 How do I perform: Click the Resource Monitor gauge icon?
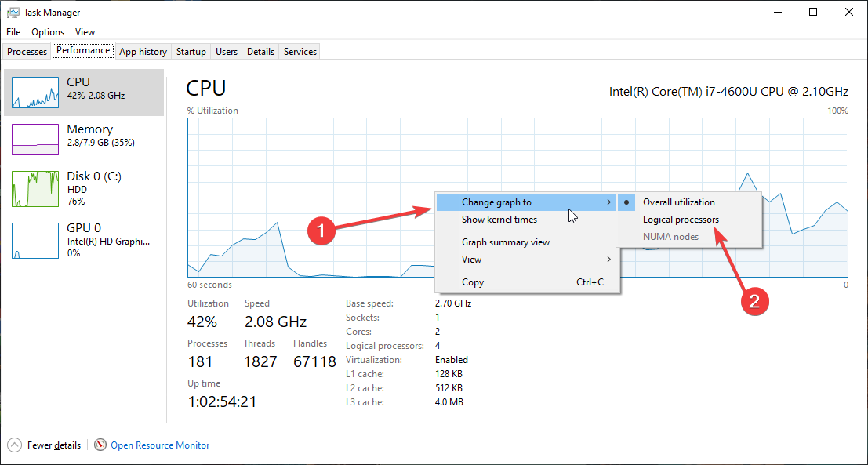click(x=100, y=445)
